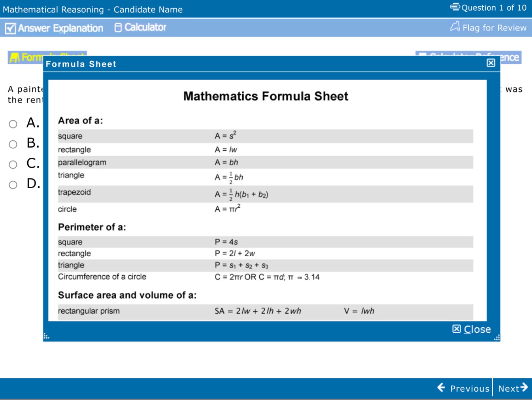Click the bottom-right resize grip of dialog
The width and height of the screenshot is (532, 400).
497,338
